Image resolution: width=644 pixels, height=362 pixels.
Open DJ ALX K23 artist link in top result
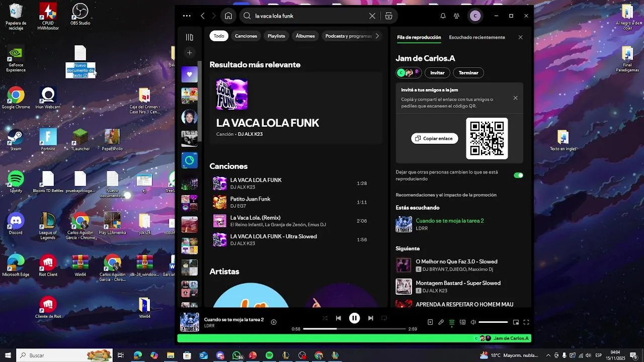250,134
